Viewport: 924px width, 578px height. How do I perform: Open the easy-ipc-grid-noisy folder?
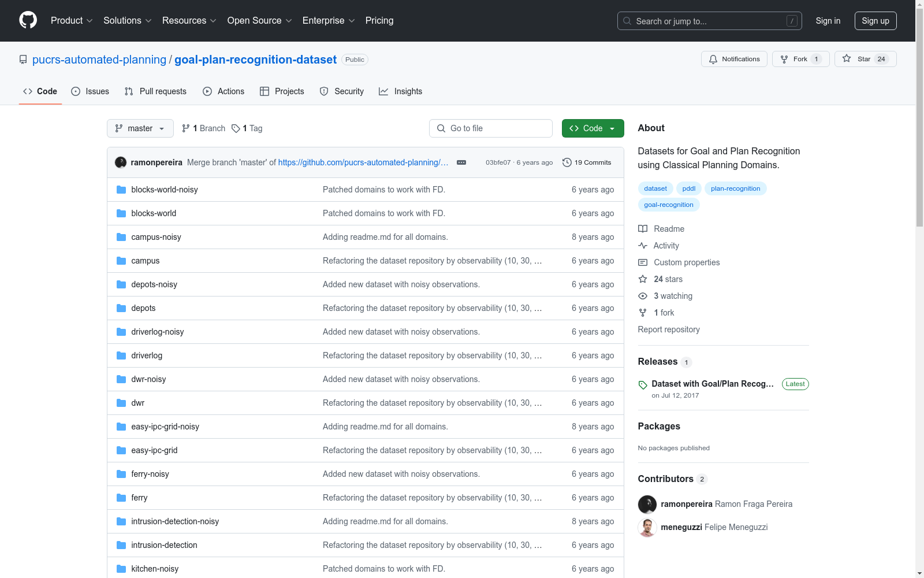pyautogui.click(x=165, y=427)
